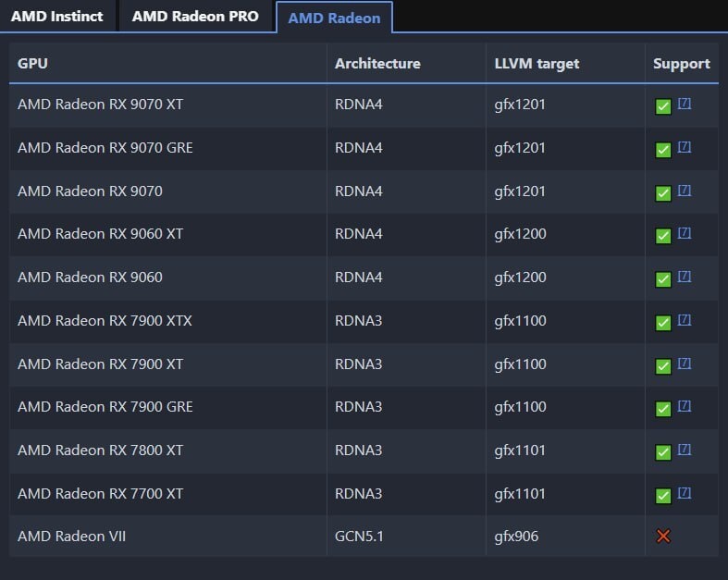
Task: Select the text AMD Radeon RX 7900 XTX
Action: coord(105,320)
